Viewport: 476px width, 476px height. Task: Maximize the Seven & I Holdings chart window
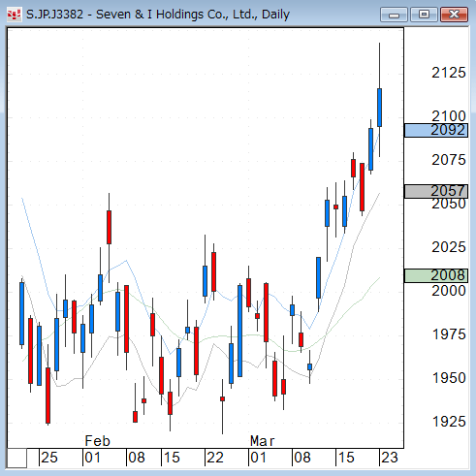(x=424, y=15)
